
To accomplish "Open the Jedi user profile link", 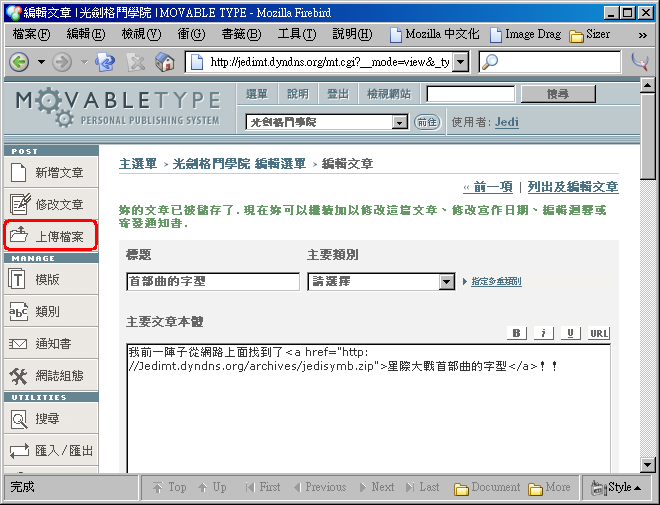I will point(507,122).
